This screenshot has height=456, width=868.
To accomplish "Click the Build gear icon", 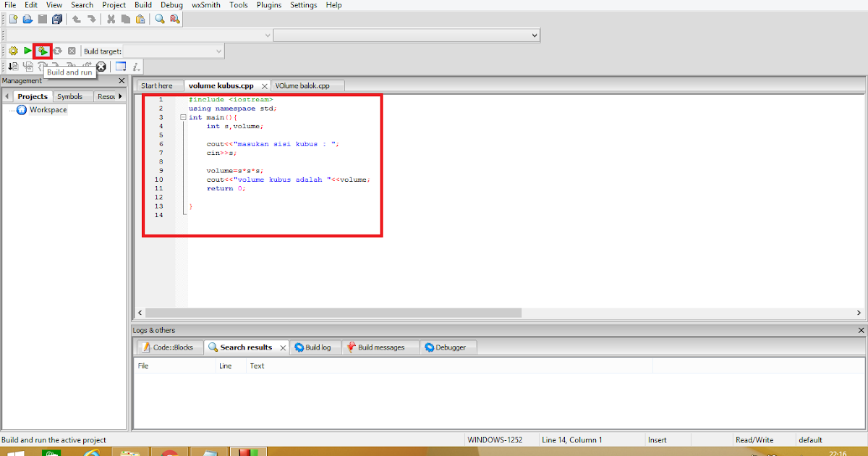I will point(12,51).
